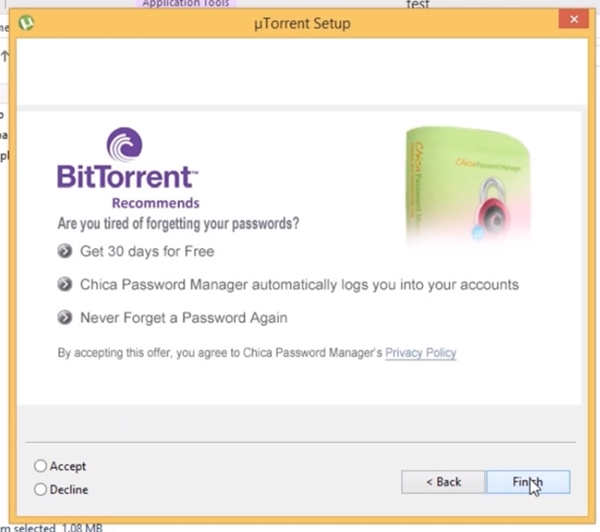Click bullet arrow beside 'Get 30 days for Free'

point(65,251)
